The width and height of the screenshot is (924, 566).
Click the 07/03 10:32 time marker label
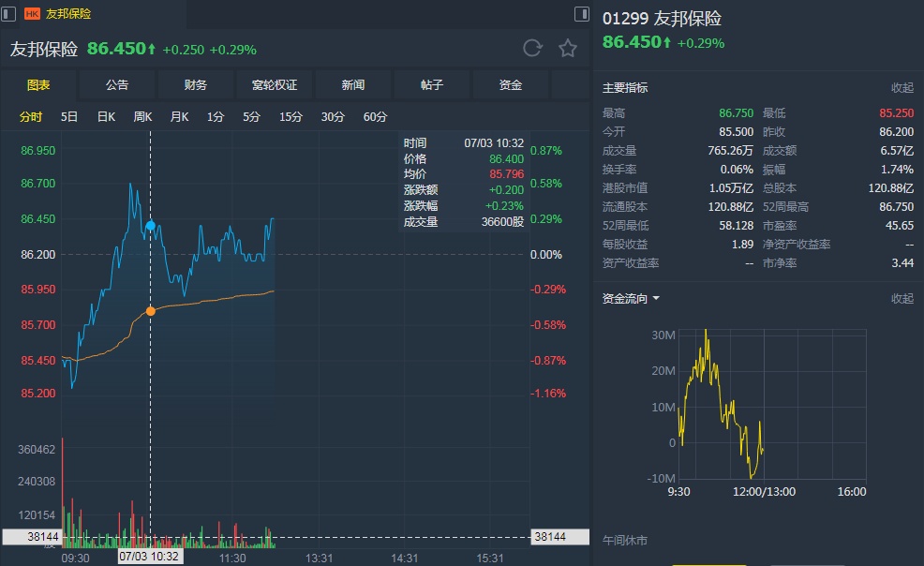click(150, 557)
